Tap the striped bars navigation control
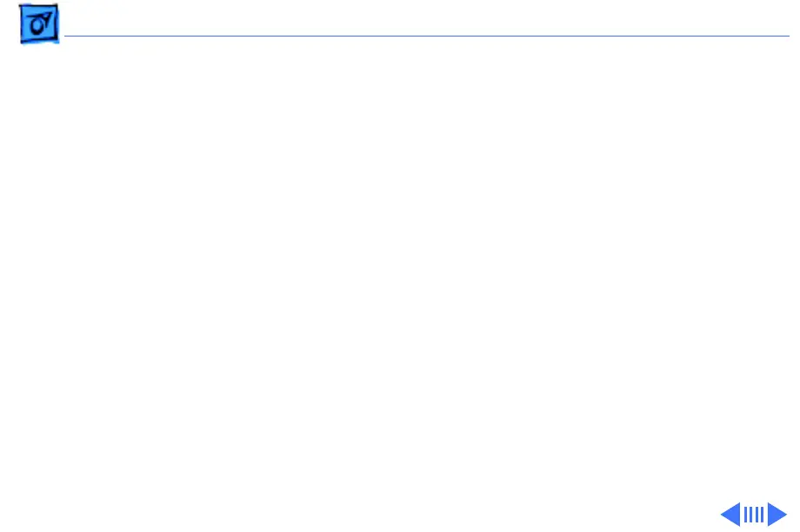The width and height of the screenshot is (800, 532). (754, 515)
